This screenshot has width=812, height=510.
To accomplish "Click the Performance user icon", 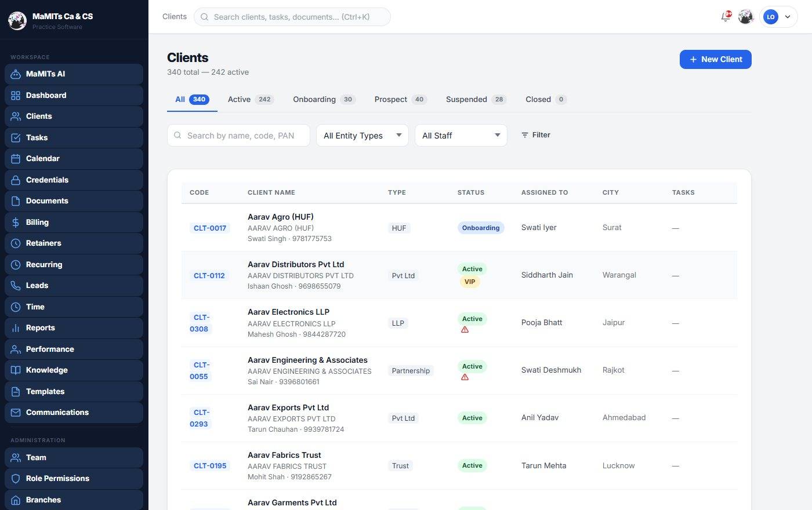I will [x=16, y=349].
